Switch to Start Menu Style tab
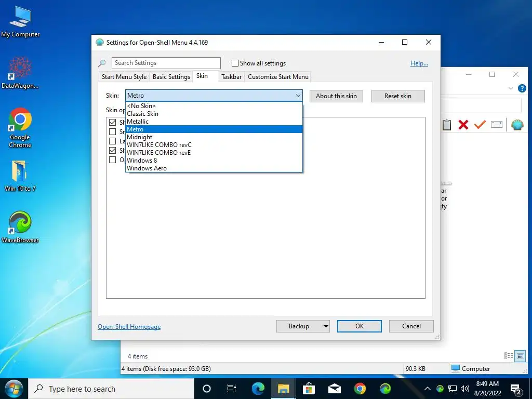 (124, 77)
